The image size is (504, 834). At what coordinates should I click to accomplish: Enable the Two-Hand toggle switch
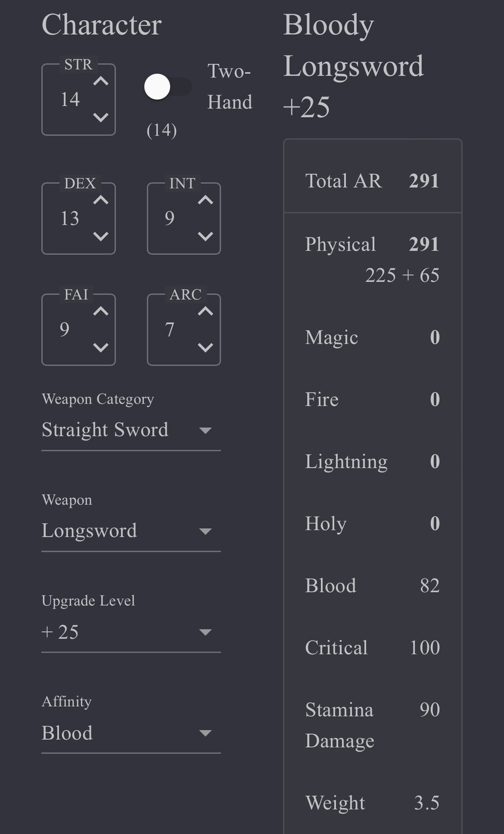point(167,87)
